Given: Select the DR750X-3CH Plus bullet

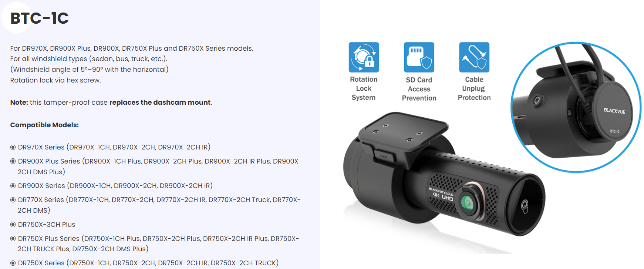Looking at the screenshot, I should coord(13,225).
